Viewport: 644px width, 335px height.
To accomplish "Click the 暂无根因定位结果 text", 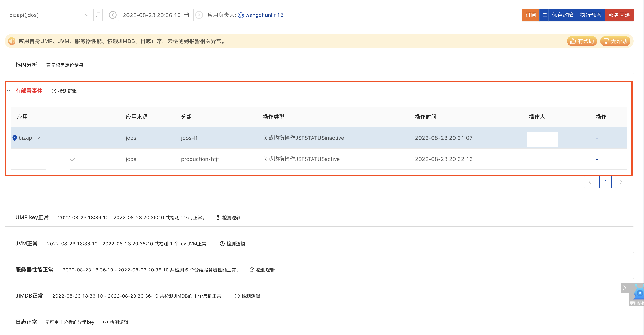I will pos(65,65).
